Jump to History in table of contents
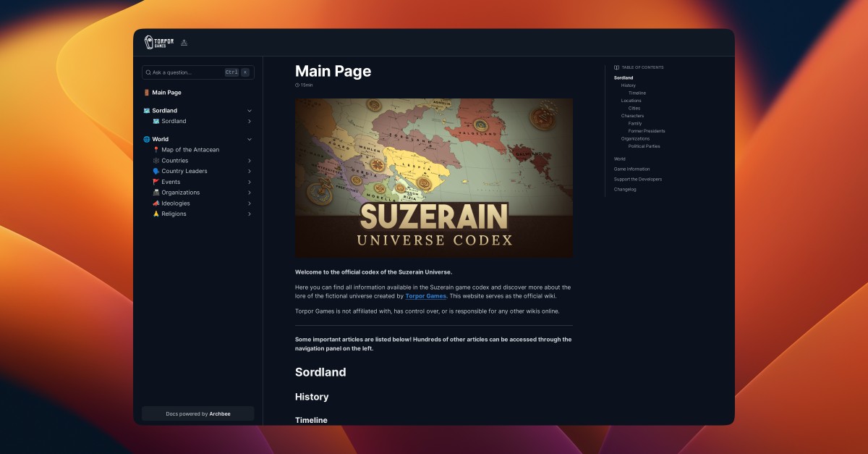The image size is (868, 454). point(629,85)
